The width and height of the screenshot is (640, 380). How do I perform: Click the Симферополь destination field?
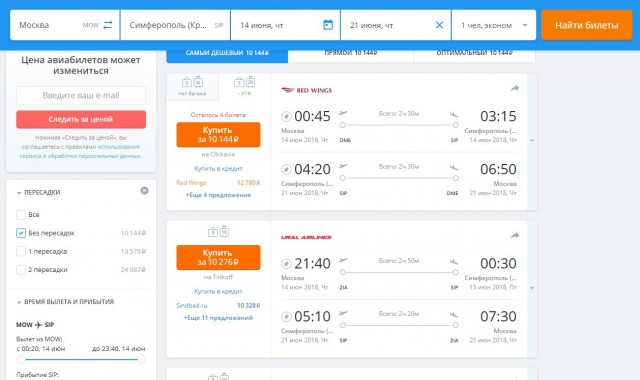(x=176, y=25)
